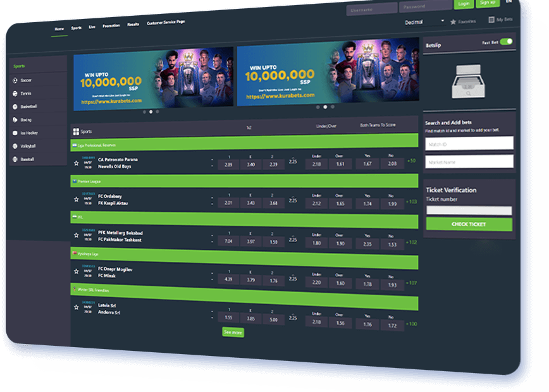Image resolution: width=549 pixels, height=392 pixels.
Task: Select the Ice Hockey icon in sidebar
Action: pos(15,133)
